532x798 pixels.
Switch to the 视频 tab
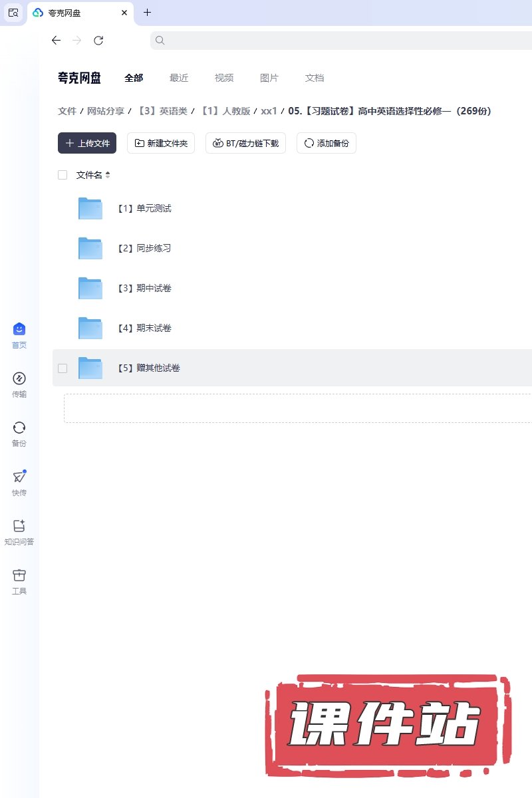tap(224, 78)
